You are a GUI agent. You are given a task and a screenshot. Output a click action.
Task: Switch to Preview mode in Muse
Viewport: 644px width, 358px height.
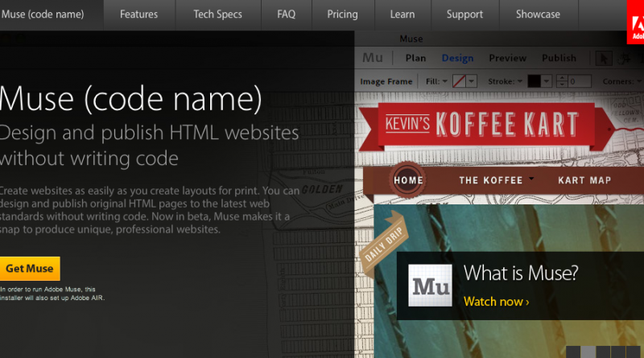507,58
